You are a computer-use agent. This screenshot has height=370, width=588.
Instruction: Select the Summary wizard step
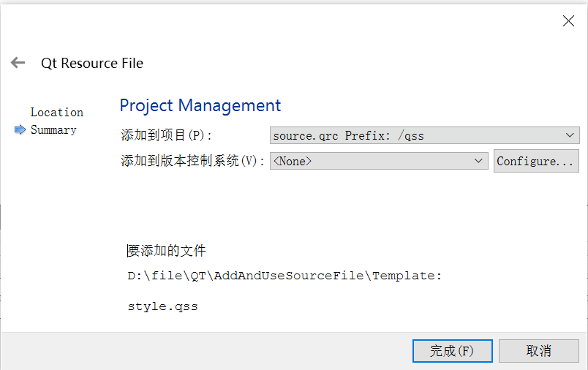point(53,130)
